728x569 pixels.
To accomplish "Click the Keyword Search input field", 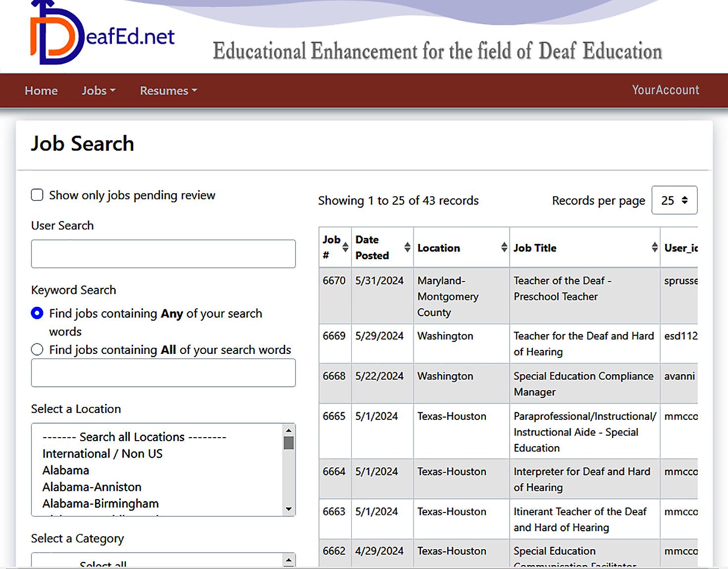I will click(x=163, y=373).
